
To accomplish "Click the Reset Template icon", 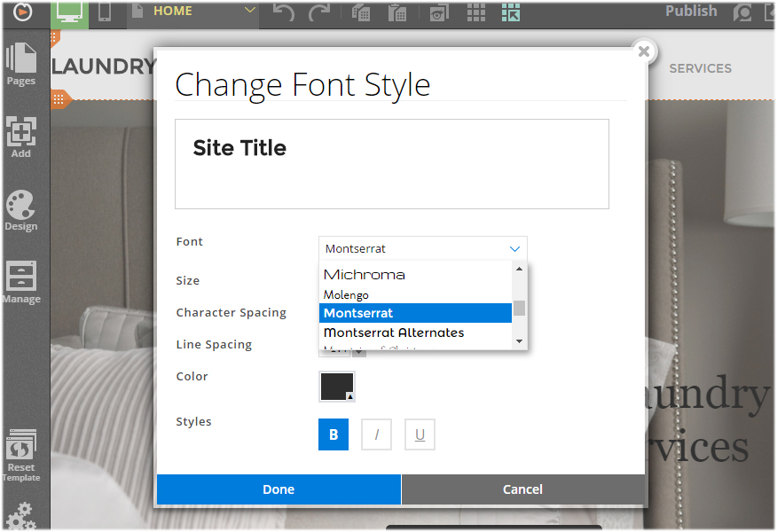I will 21,454.
